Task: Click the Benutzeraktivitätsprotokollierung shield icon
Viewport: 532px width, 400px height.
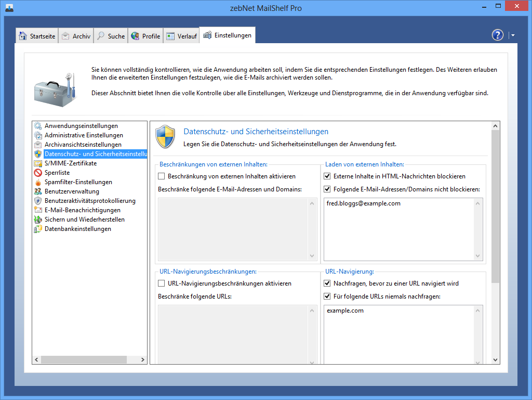Action: [x=38, y=201]
